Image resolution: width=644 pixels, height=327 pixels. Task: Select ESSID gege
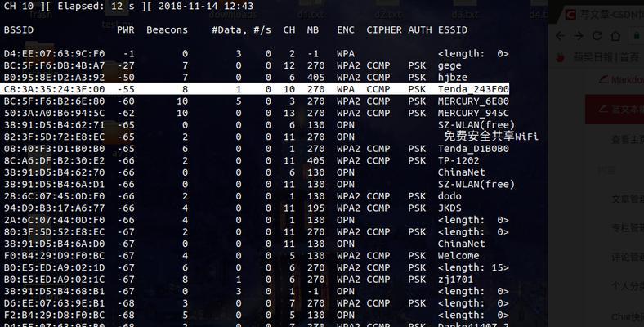pyautogui.click(x=449, y=65)
